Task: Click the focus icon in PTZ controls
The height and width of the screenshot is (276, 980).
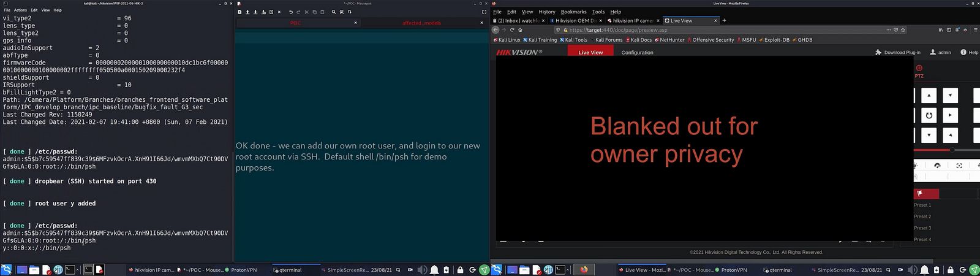Action: click(x=959, y=165)
